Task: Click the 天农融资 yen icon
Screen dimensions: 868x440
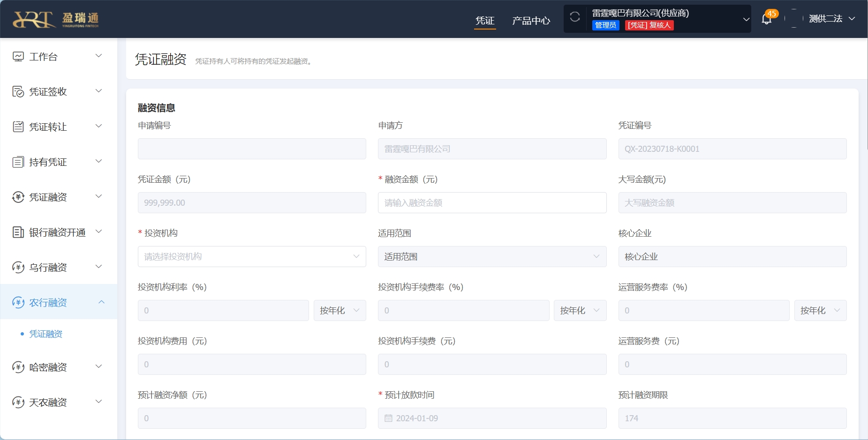Action: 18,403
